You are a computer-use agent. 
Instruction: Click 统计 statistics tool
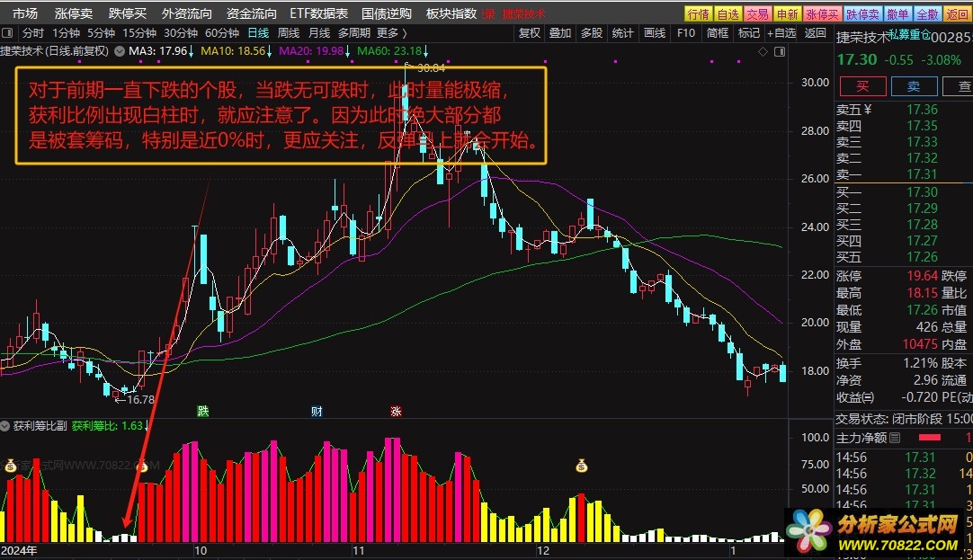tap(622, 33)
